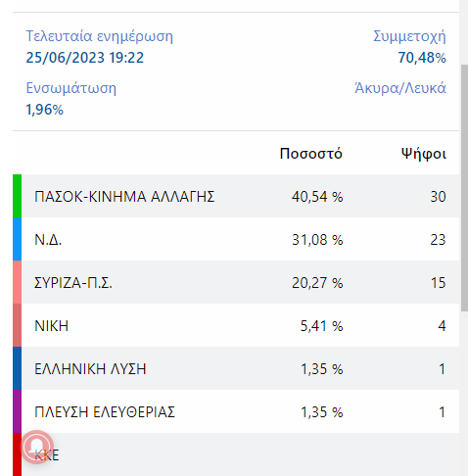Click the green ΠΑΣΟΚ color bar
The height and width of the screenshot is (476, 468).
click(x=17, y=196)
